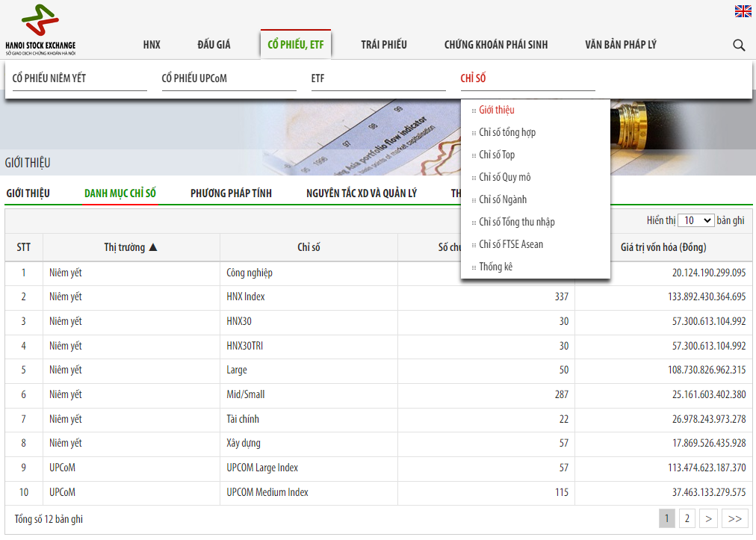
Task: Click the last page >> button
Action: [735, 519]
